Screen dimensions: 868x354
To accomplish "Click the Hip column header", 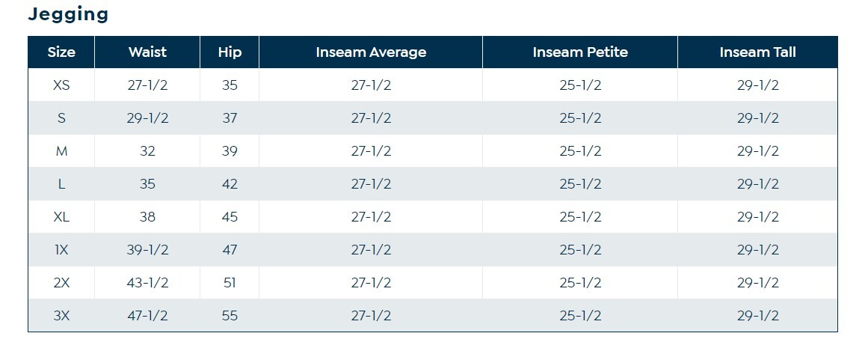I will [230, 52].
